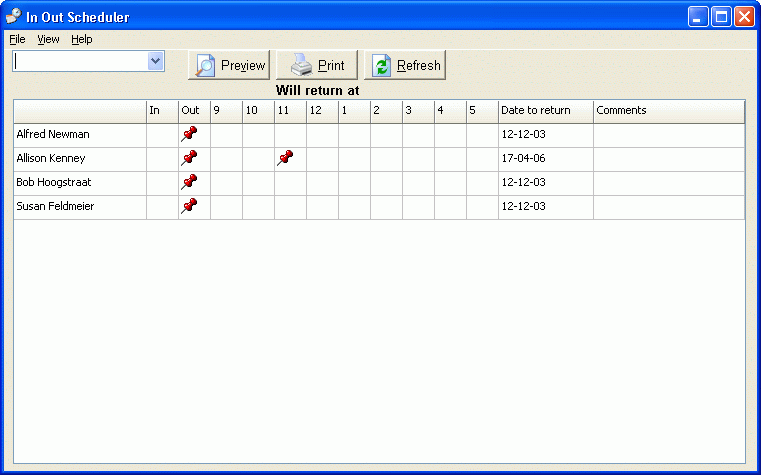Click Allison Kenney's return date 17-04-06
The width and height of the screenshot is (761, 475).
(524, 158)
